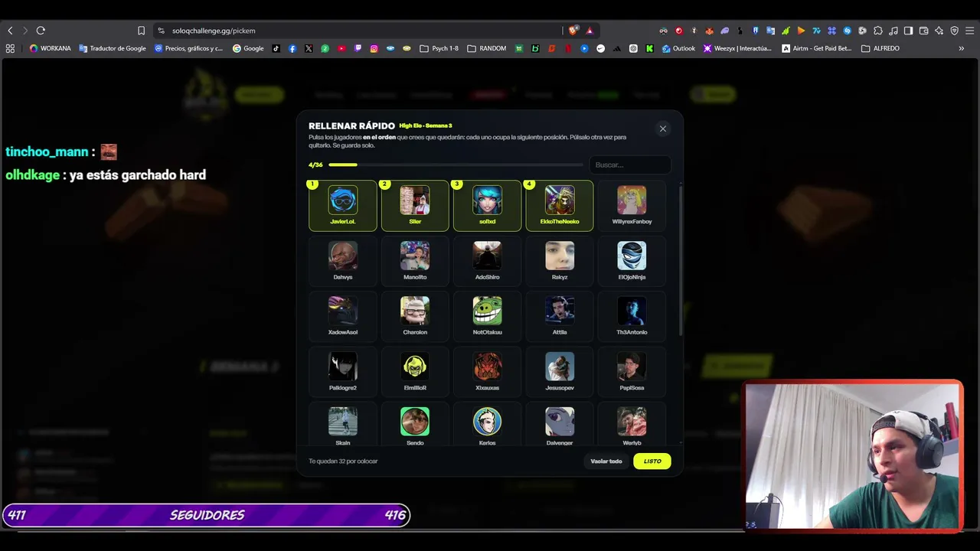Screen dimensions: 980x551
Task: Open the browser apps grid icon
Action: (10, 48)
